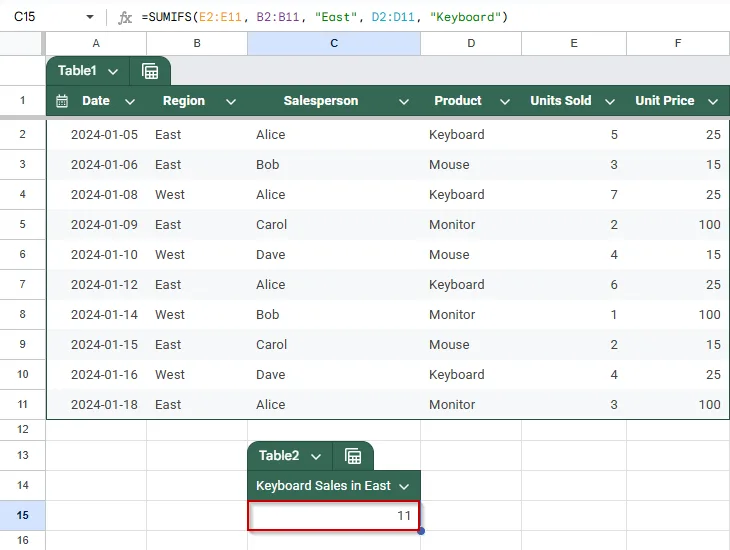
Task: Click Unit Price cell 100 in row 11
Action: click(678, 405)
